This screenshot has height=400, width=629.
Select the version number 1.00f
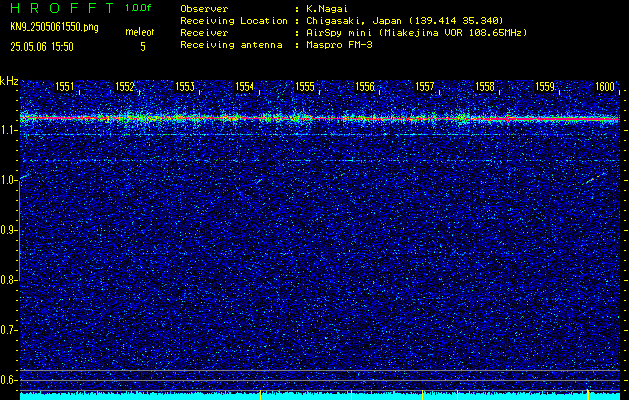(138, 8)
